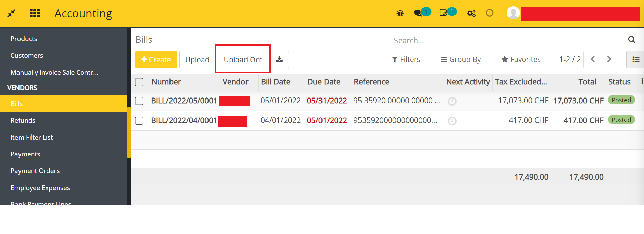This screenshot has height=234, width=644.
Task: Click the Create button
Action: pyautogui.click(x=156, y=60)
